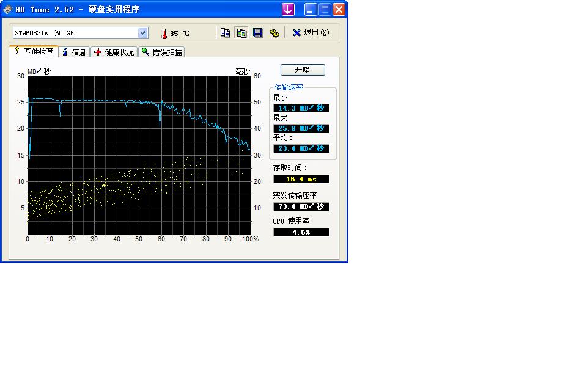Click the 14.3 MB/秒 minimum value field

[x=301, y=108]
